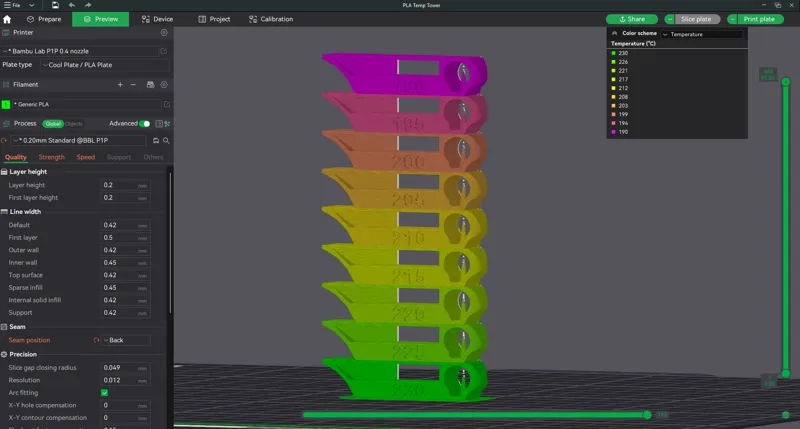Undo the last action
The image size is (800, 429).
[71, 5]
